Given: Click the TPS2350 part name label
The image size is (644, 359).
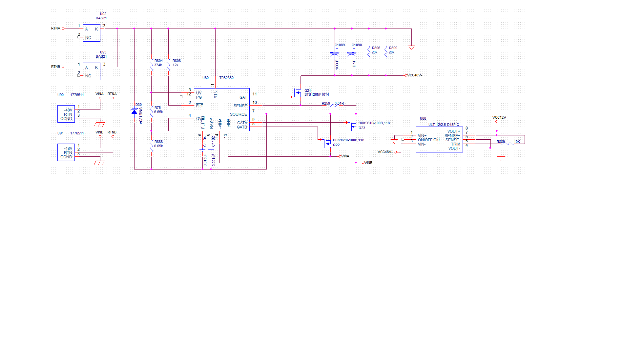Looking at the screenshot, I should (x=226, y=78).
